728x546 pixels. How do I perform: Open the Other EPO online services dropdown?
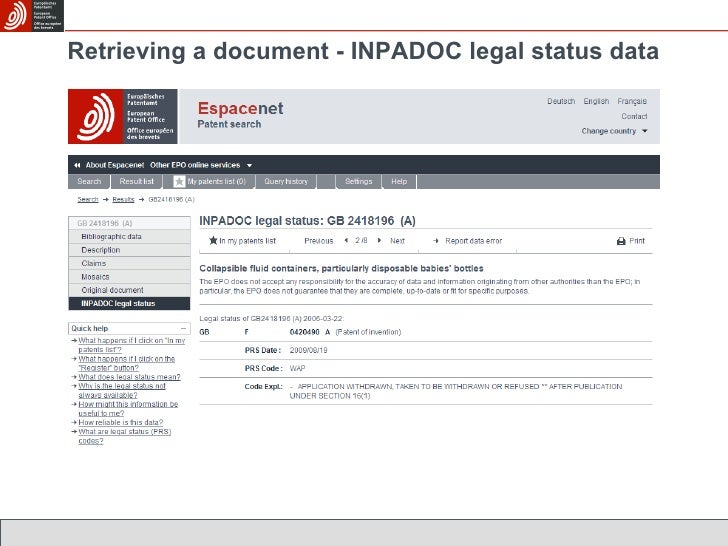pyautogui.click(x=201, y=165)
